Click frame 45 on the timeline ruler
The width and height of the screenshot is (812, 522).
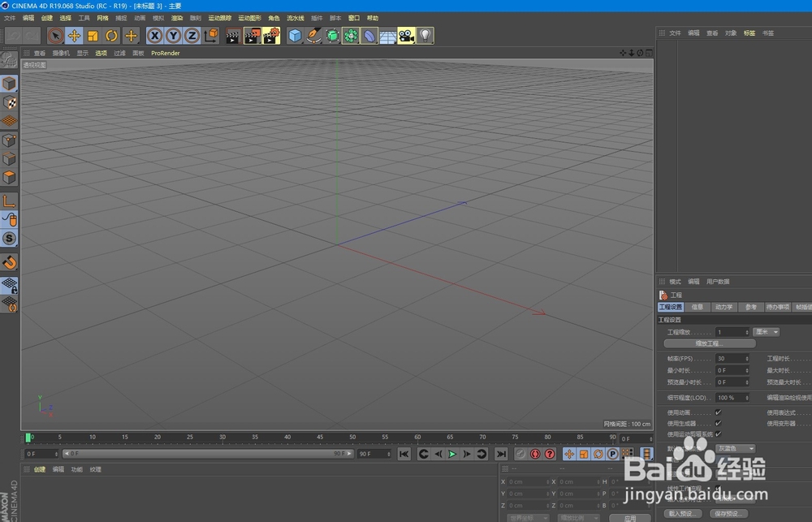click(x=320, y=438)
